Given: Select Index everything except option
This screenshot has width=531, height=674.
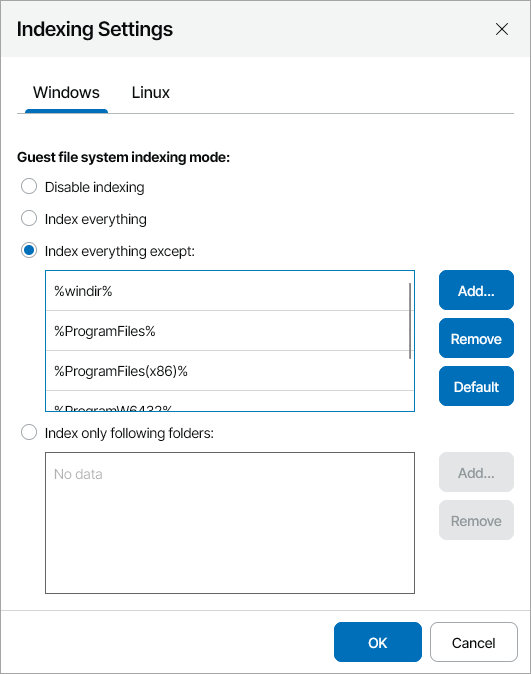Looking at the screenshot, I should tap(29, 250).
